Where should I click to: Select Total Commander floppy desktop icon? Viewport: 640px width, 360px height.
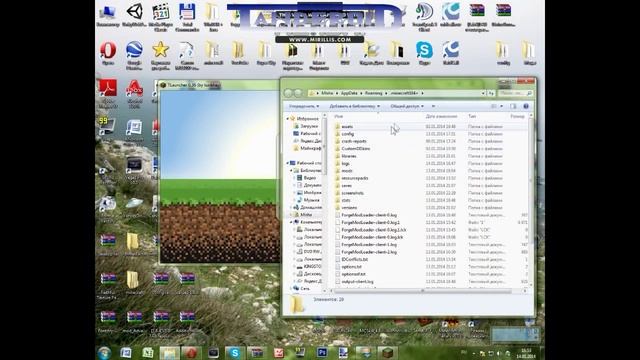(187, 17)
